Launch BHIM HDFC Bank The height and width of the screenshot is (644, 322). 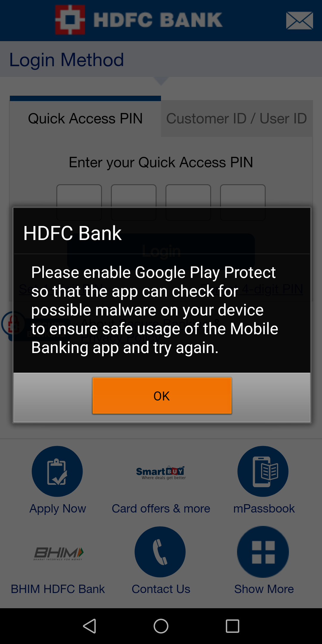point(58,554)
